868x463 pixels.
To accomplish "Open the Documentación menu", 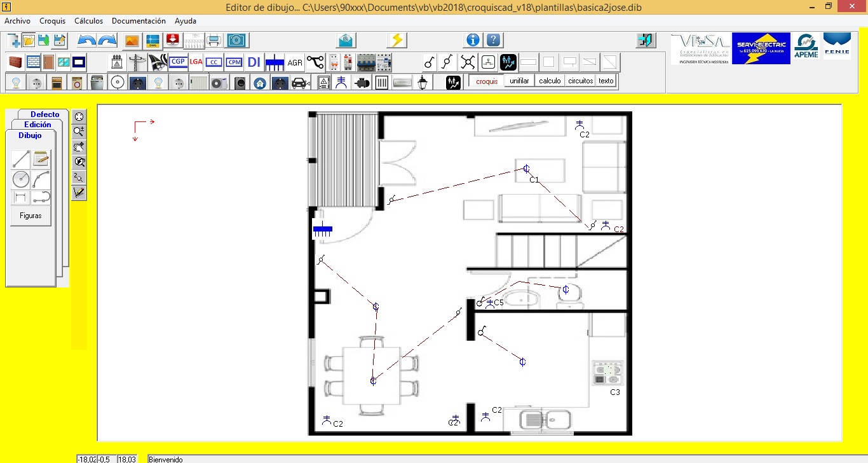I will click(x=139, y=21).
